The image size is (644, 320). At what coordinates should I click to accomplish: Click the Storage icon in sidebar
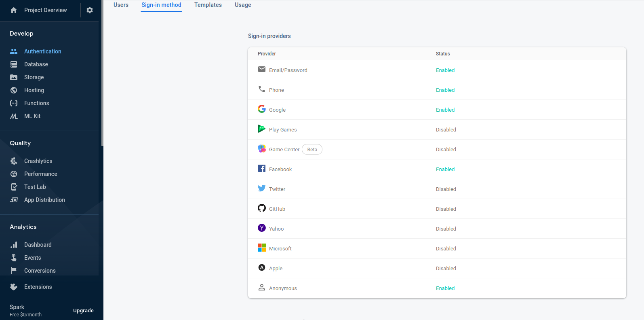[x=14, y=77]
